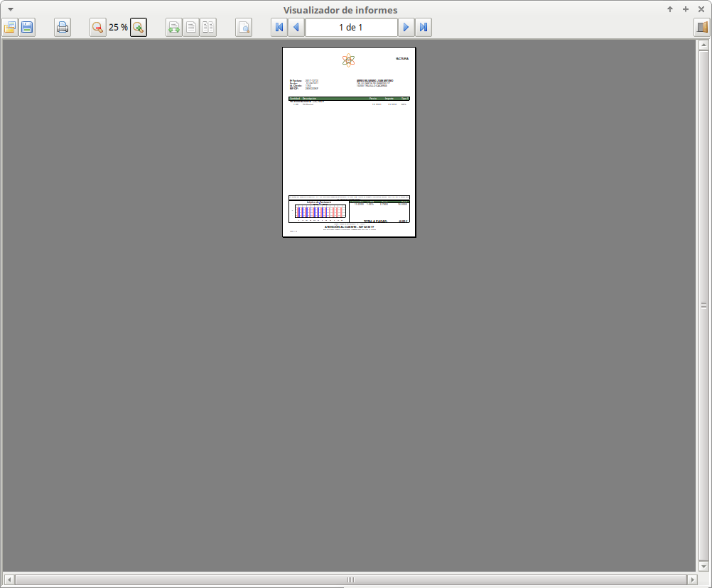This screenshot has height=588, width=712.
Task: Fit page width with green arrows icon
Action: point(174,27)
